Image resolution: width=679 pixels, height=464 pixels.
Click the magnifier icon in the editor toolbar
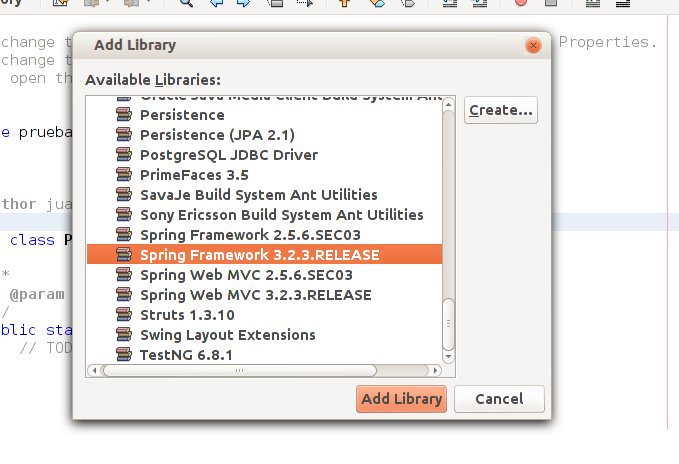[186, 3]
